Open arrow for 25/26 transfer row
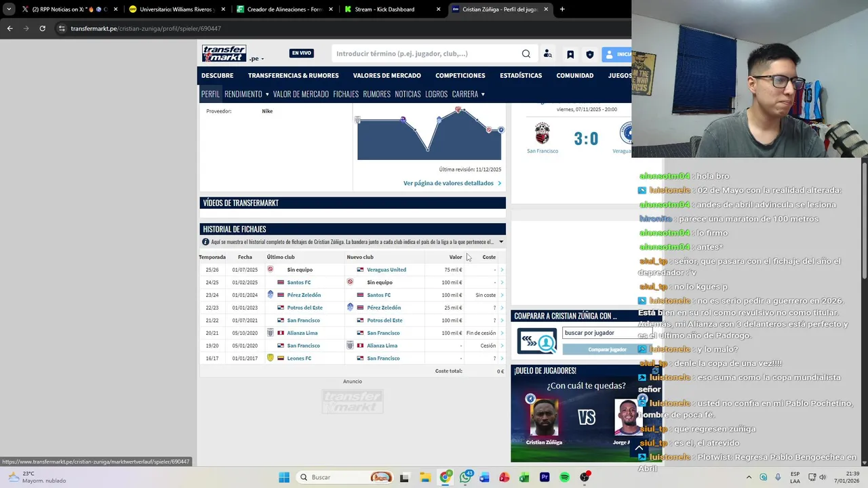The height and width of the screenshot is (488, 868). (x=502, y=270)
